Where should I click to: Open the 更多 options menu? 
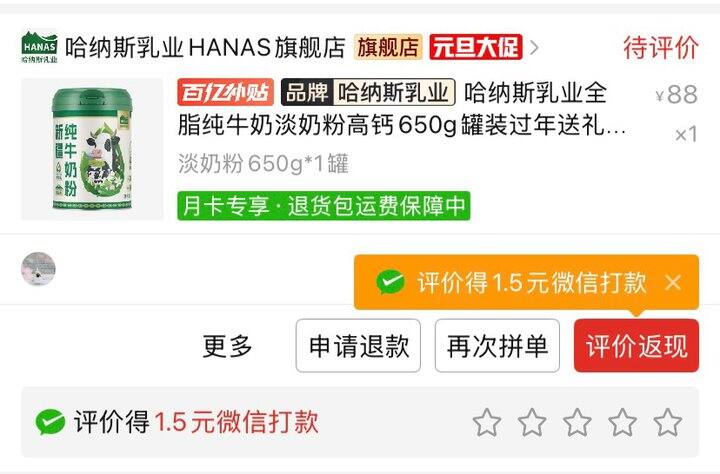pos(227,346)
